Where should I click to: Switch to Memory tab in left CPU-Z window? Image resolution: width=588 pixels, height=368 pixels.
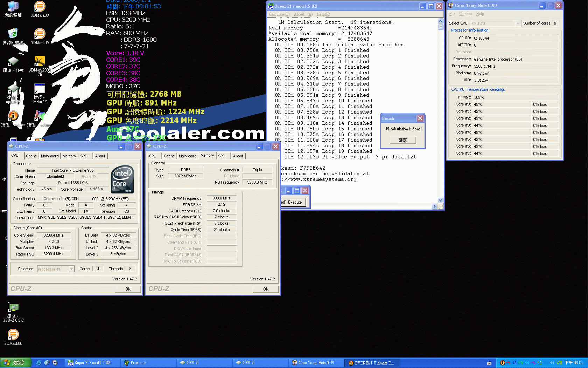(69, 156)
